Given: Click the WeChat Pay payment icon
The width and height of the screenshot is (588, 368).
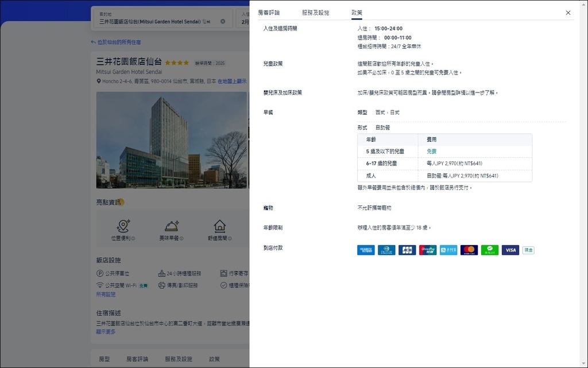Looking at the screenshot, I should coord(490,250).
